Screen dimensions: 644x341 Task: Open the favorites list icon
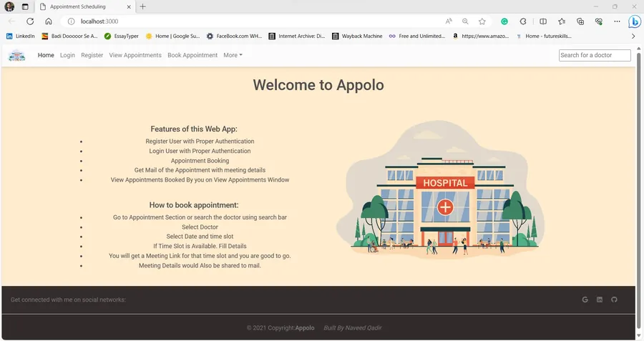[x=562, y=21]
